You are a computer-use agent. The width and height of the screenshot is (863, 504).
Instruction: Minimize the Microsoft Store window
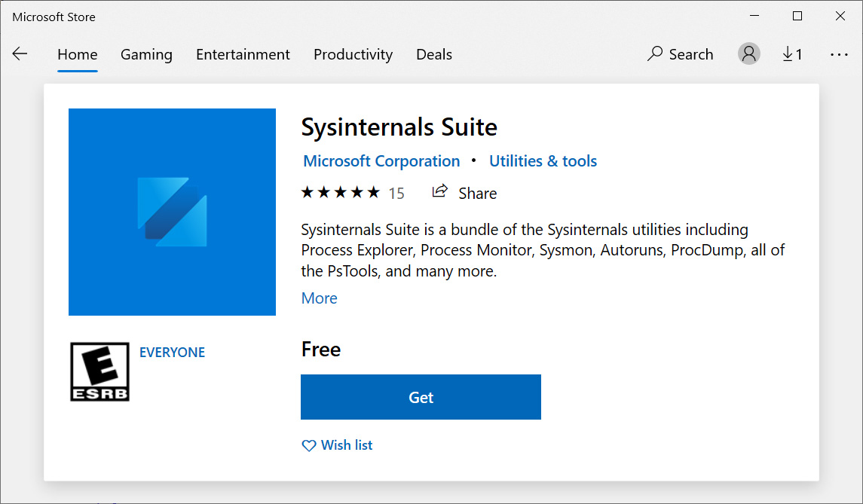(x=754, y=16)
